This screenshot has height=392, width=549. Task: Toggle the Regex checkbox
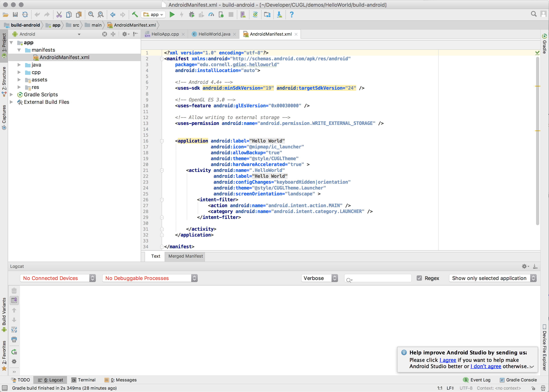coord(419,278)
